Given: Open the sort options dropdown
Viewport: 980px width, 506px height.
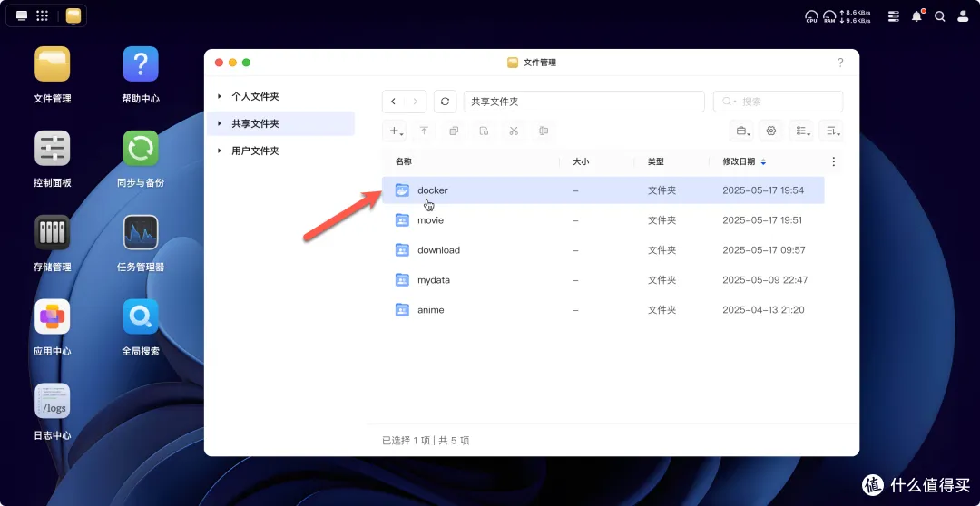Looking at the screenshot, I should [x=831, y=131].
